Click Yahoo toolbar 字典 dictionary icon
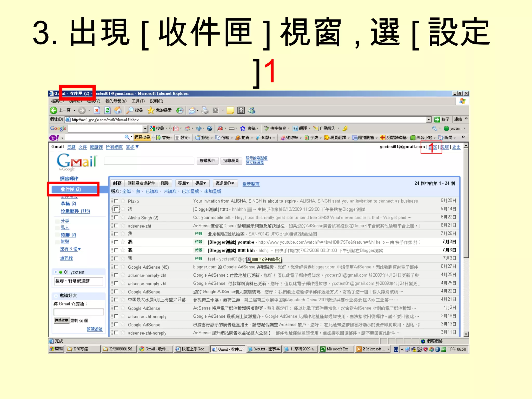 tap(307, 138)
